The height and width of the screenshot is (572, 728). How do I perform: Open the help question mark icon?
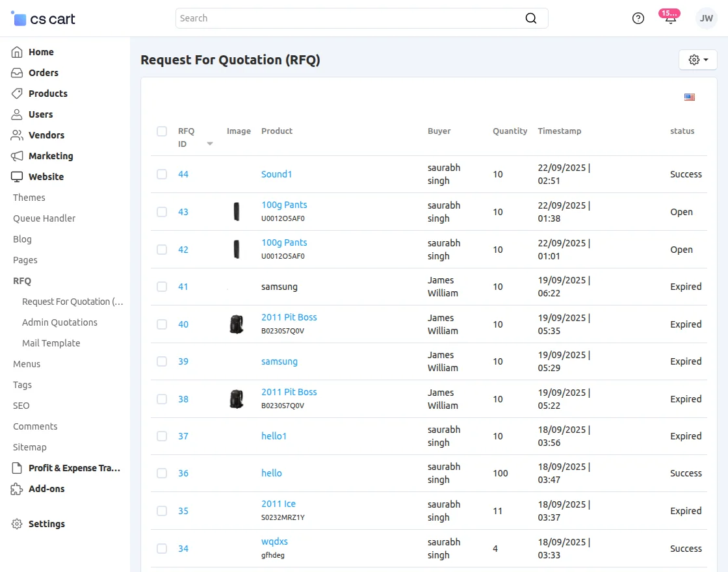pyautogui.click(x=638, y=18)
